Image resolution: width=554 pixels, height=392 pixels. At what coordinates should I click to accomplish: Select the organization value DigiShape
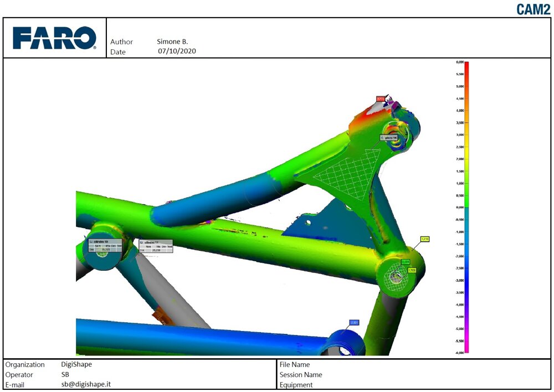pos(76,364)
